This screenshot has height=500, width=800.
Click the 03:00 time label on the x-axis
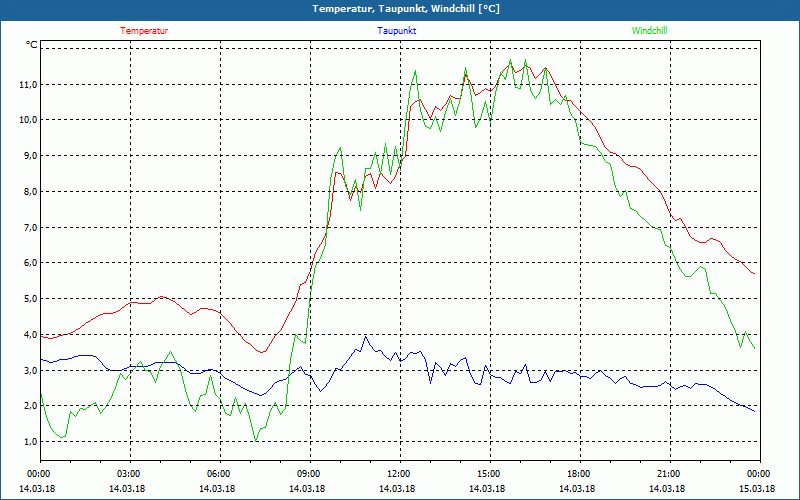tap(130, 474)
